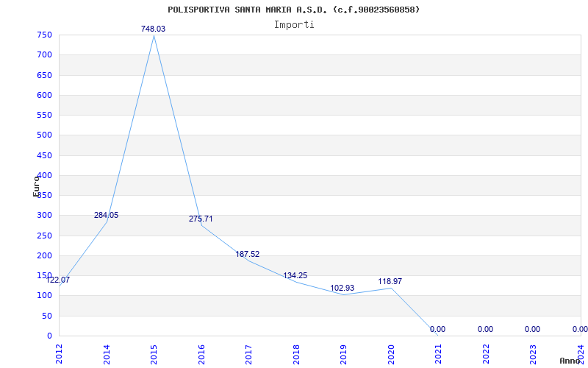Image resolution: width=588 pixels, height=368 pixels.
Task: Click the 2019 year axis label
Action: (343, 354)
